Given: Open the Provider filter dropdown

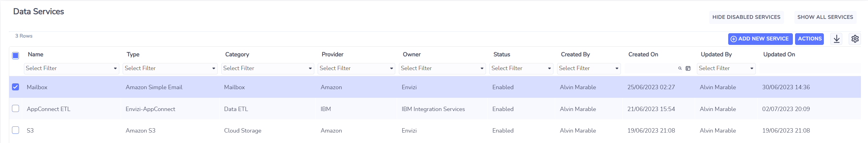Looking at the screenshot, I should pyautogui.click(x=357, y=68).
